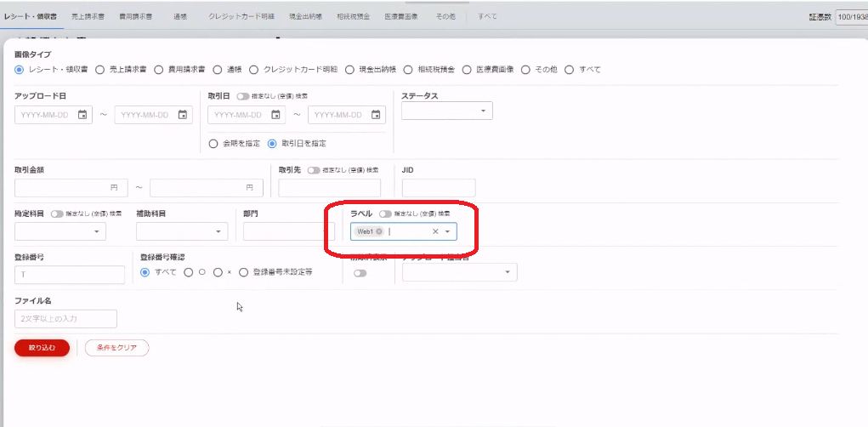Click the 部門 input field

[289, 231]
